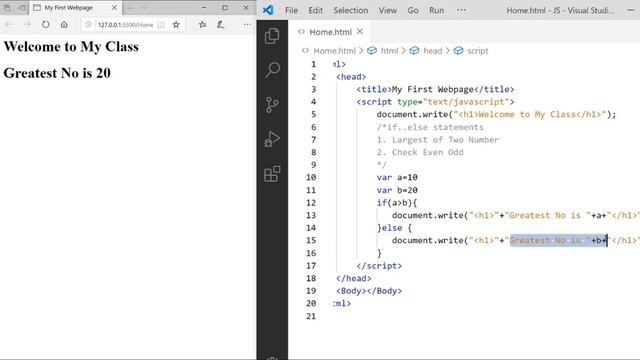640x360 pixels.
Task: Add this page to favorites with the star
Action: click(x=176, y=24)
